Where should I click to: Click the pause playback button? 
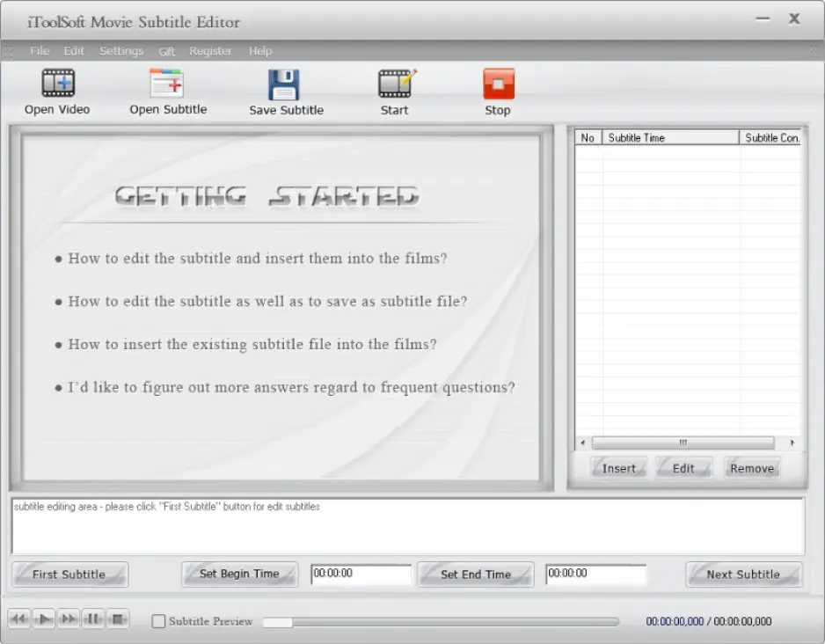(92, 618)
